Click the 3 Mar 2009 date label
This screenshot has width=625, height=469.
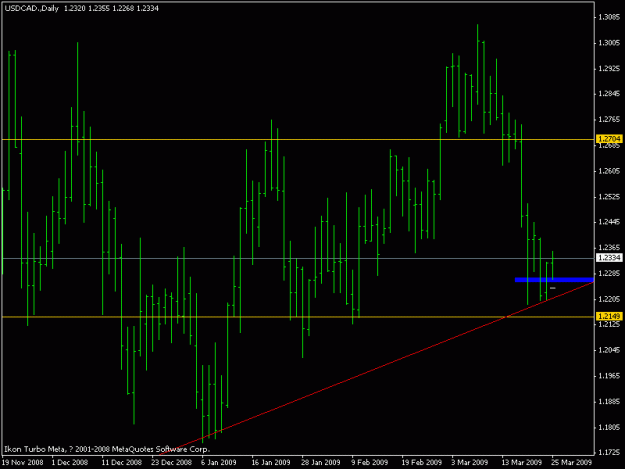(470, 462)
